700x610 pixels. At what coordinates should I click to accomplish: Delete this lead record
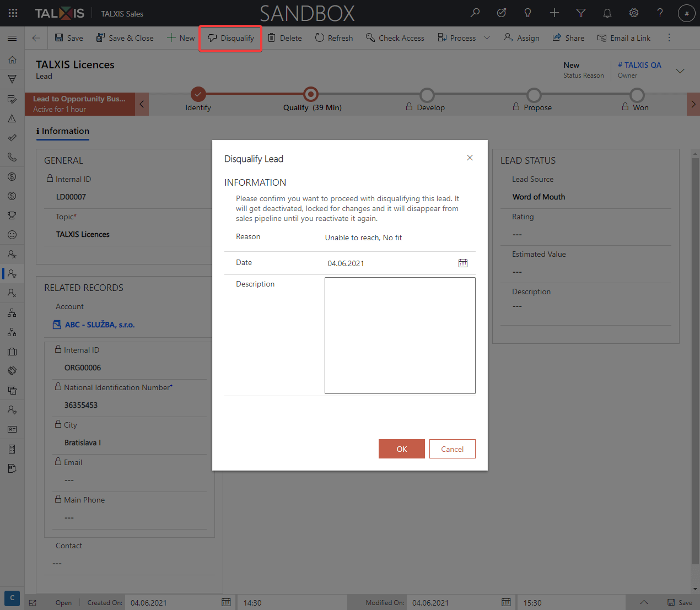[x=285, y=38]
